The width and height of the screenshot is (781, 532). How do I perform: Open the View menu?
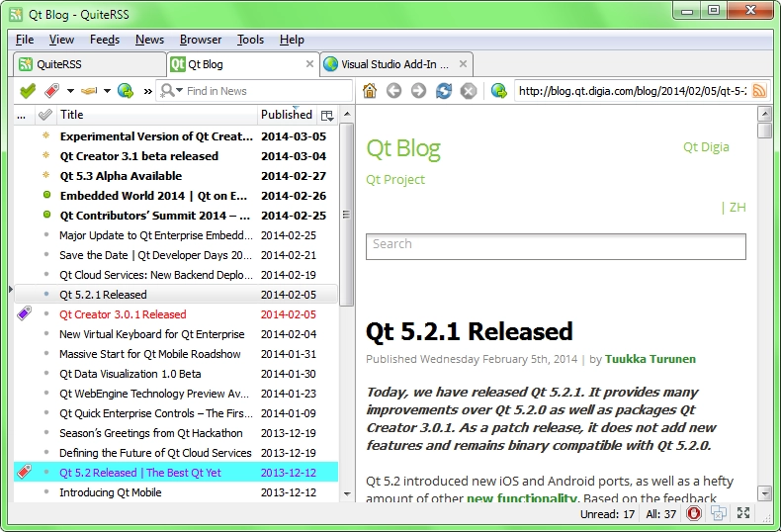coord(61,40)
